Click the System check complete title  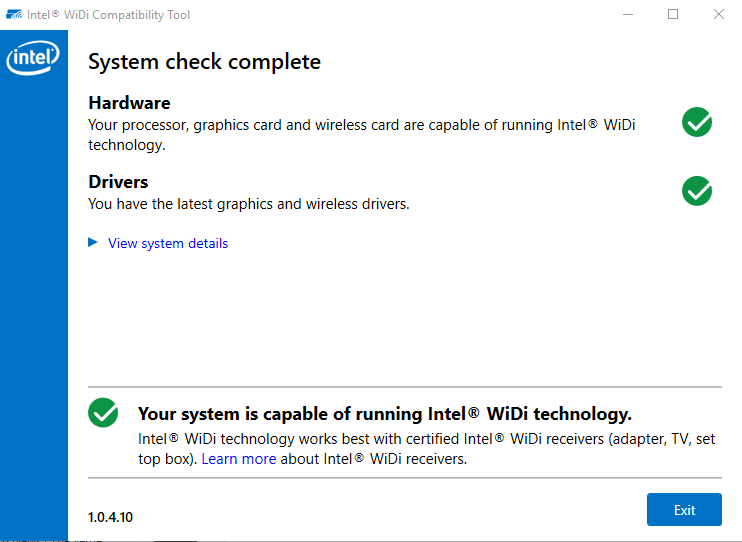204,62
